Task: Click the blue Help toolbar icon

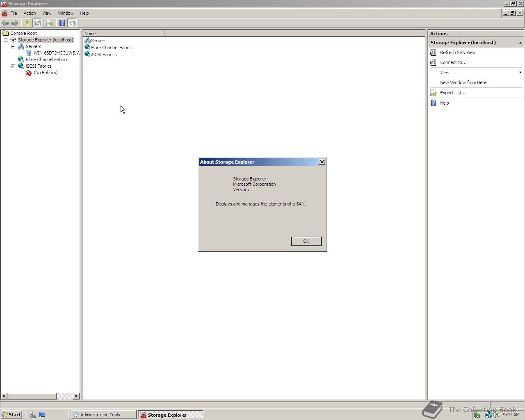Action: (62, 23)
